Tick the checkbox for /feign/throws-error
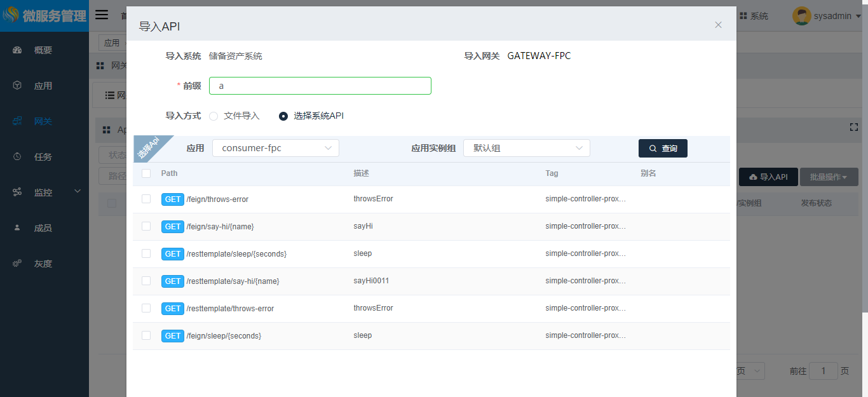 [x=146, y=199]
